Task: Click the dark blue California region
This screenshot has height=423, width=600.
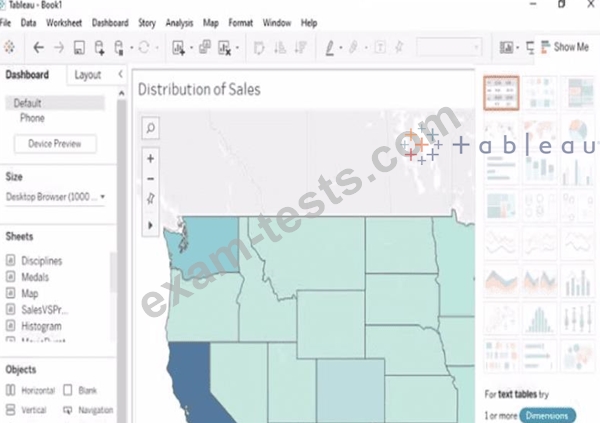Action: (186, 380)
